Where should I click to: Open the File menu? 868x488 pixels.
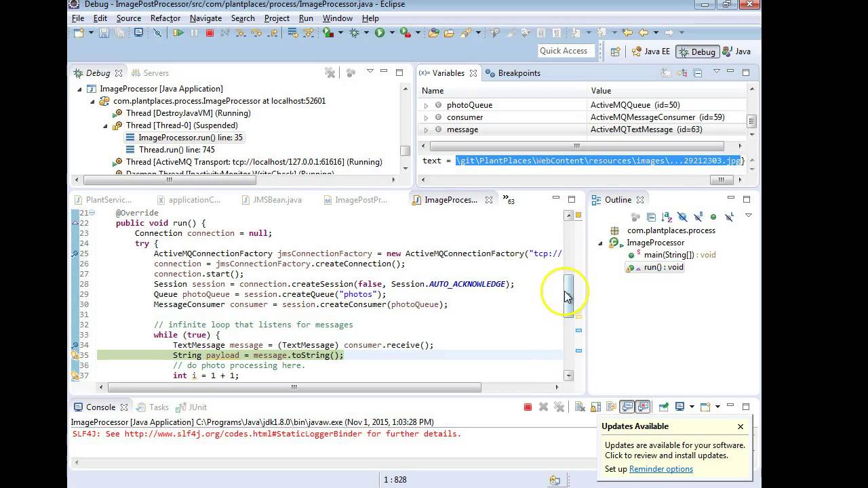point(78,18)
